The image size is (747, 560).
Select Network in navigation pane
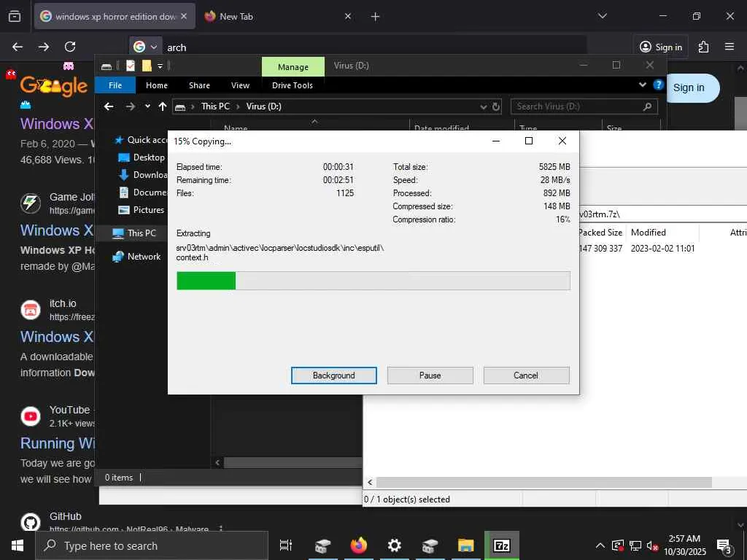137,257
